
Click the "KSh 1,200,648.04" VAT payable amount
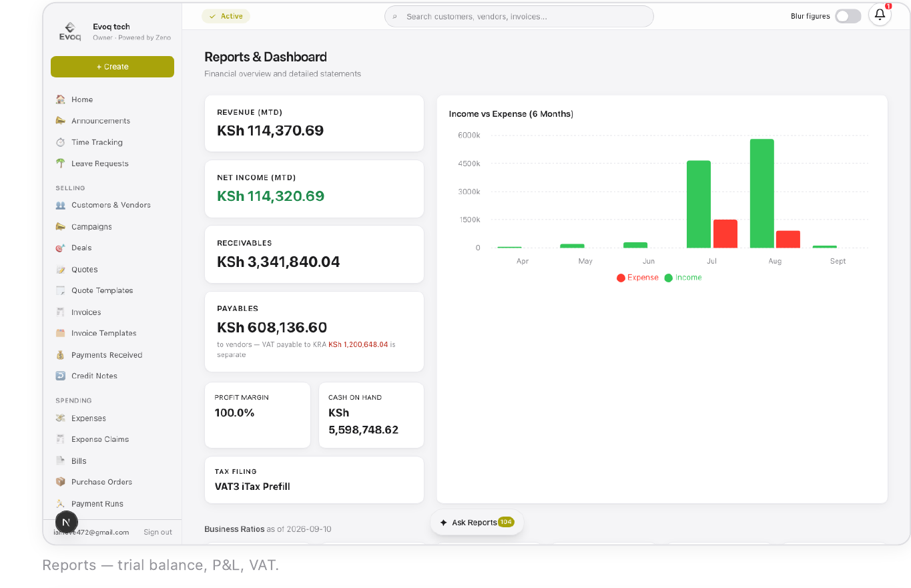[x=358, y=345]
